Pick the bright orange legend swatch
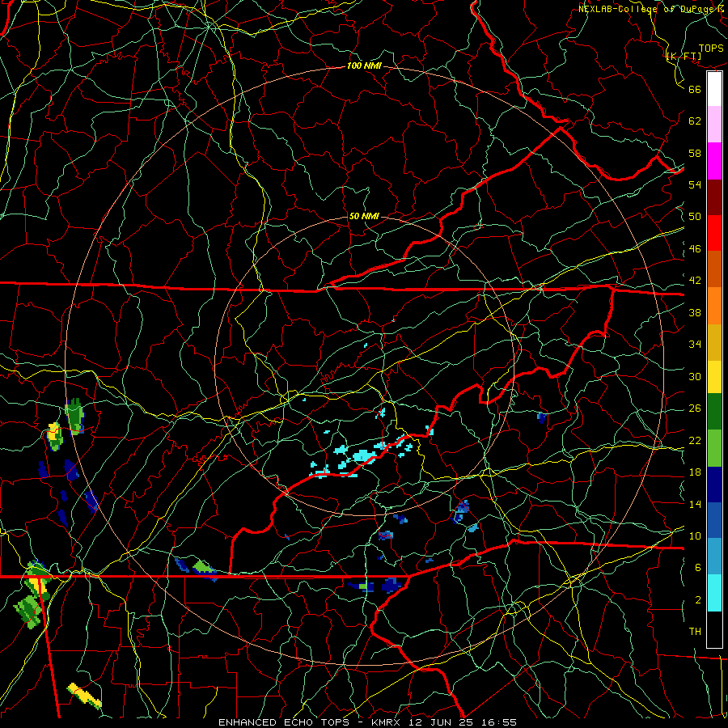 714,306
